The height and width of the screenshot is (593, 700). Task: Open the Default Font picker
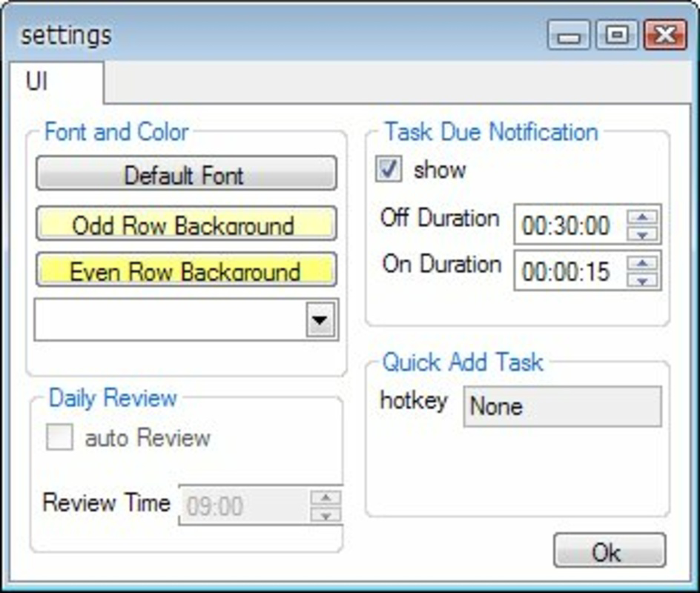(x=186, y=173)
